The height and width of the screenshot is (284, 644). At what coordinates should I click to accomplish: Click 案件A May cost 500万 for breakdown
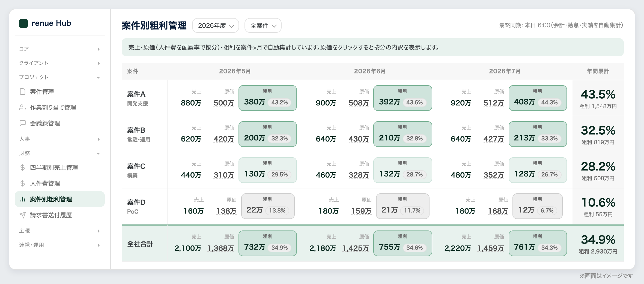(224, 103)
